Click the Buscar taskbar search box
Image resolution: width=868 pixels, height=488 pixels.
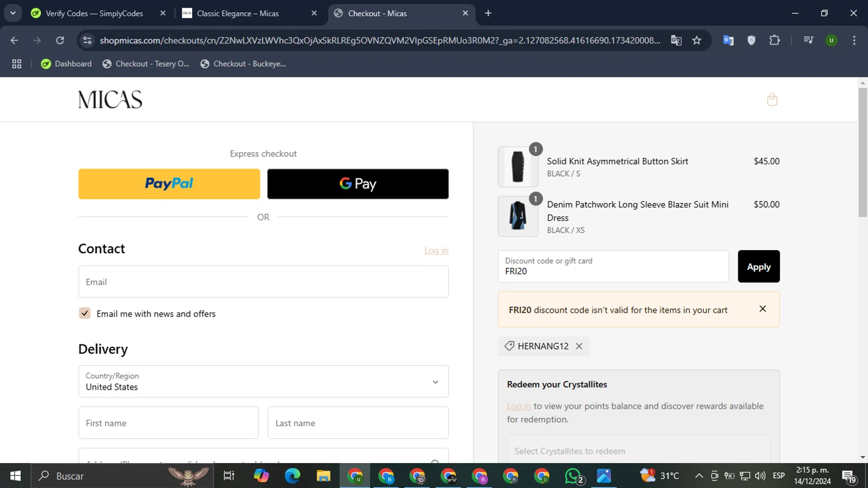122,476
